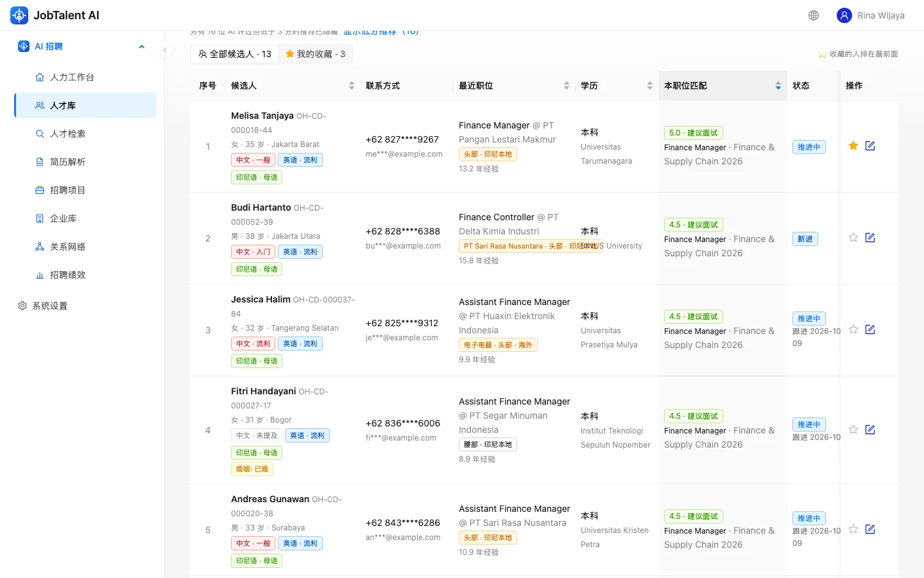Screen dimensions: 924x578
Task: Open the language globe icon
Action: click(x=814, y=15)
